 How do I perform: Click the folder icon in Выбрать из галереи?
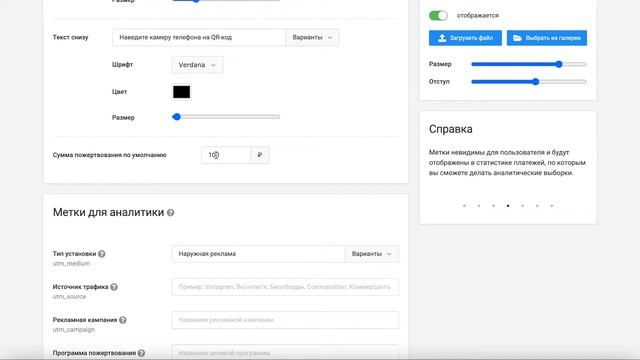point(518,38)
